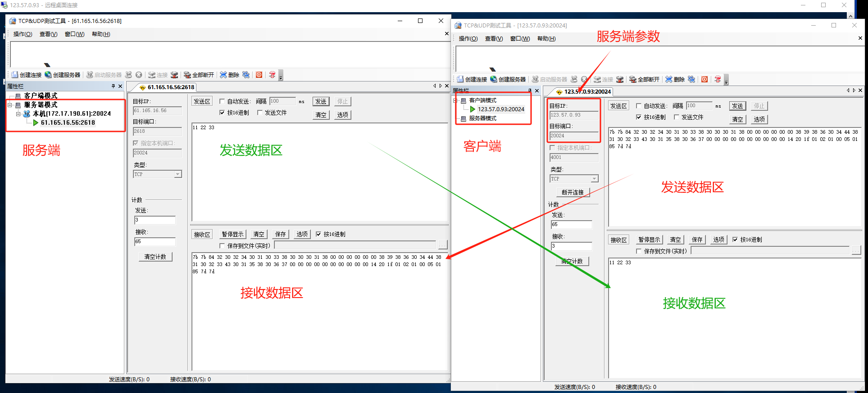
Task: Collapse 客户端模式 node containing 123.57.0.93:20024
Action: click(x=455, y=100)
